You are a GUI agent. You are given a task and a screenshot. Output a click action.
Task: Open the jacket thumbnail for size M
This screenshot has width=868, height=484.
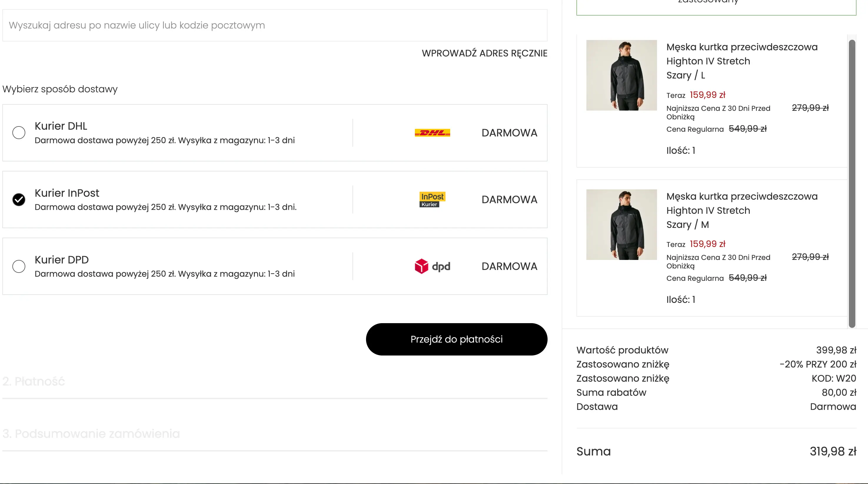tap(621, 224)
